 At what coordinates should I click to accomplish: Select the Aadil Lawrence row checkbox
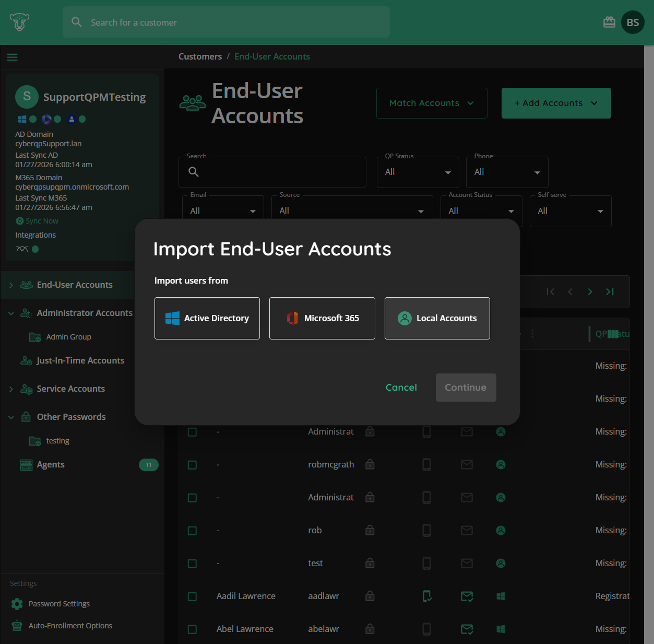point(192,596)
